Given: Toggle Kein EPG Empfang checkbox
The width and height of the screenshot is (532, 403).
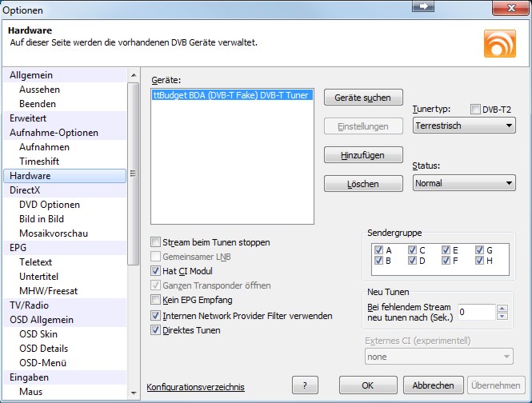Looking at the screenshot, I should tap(155, 300).
